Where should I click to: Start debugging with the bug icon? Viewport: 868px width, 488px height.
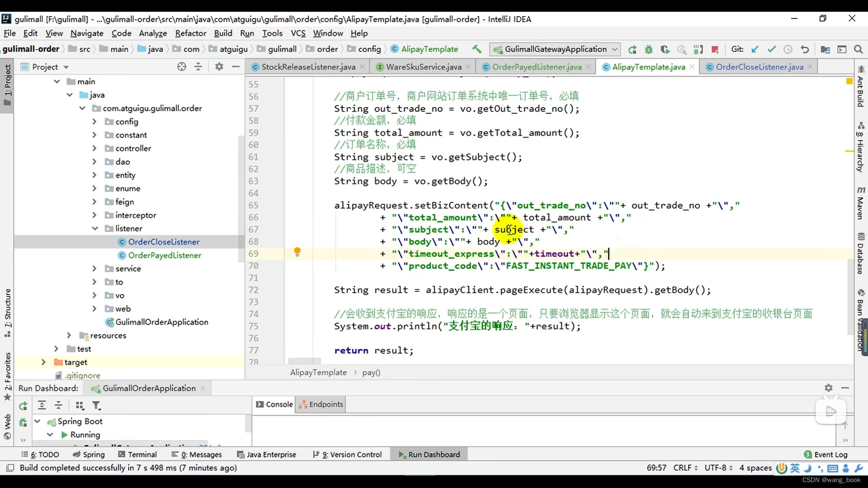pyautogui.click(x=649, y=49)
